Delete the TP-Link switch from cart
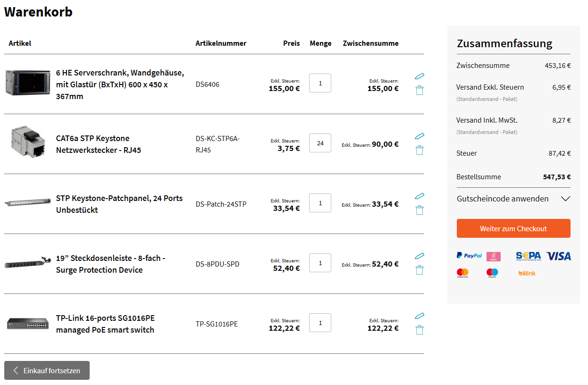 click(420, 330)
